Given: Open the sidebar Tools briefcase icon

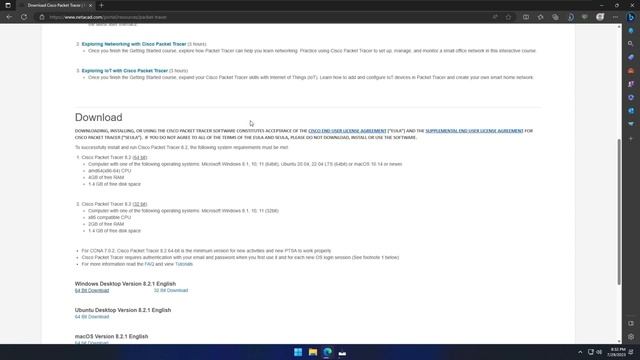Looking at the screenshot, I should (631, 71).
